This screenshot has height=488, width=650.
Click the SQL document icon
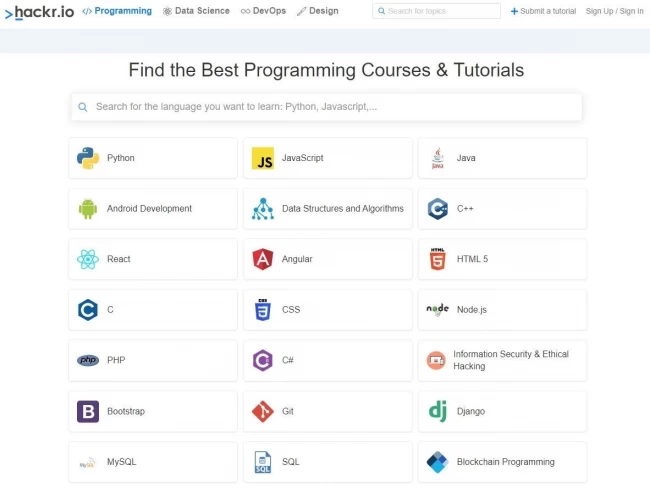(263, 462)
